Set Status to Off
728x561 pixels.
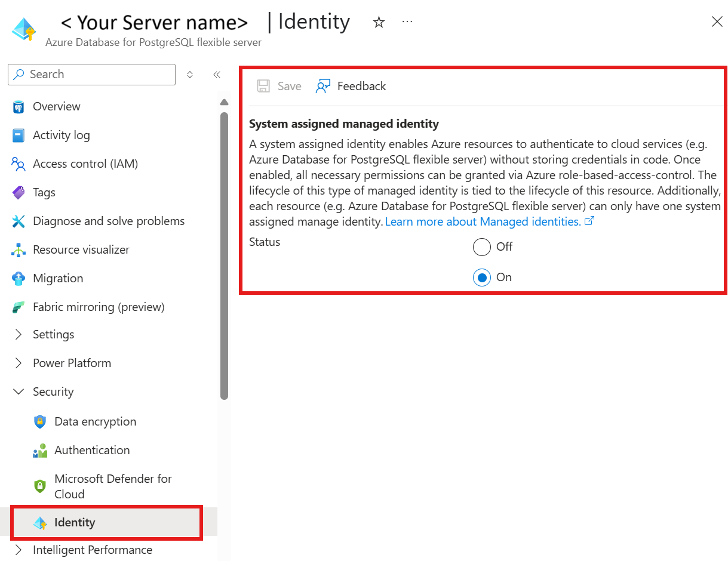tap(482, 247)
